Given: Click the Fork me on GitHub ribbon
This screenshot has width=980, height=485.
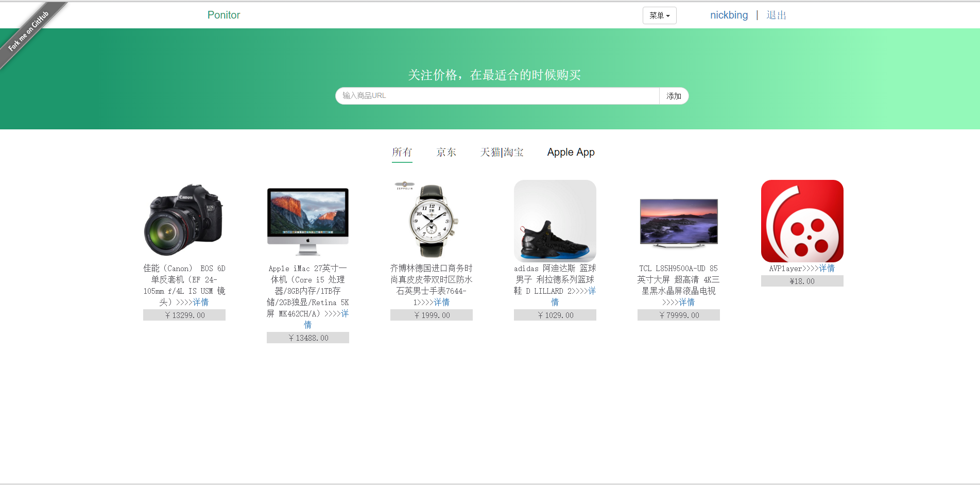Looking at the screenshot, I should (28, 31).
